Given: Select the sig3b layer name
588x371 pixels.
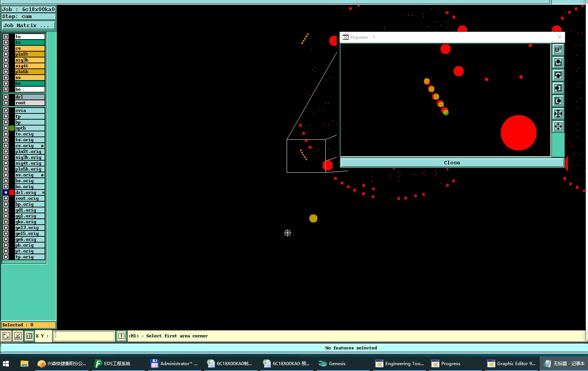Looking at the screenshot, I should click(30, 60).
